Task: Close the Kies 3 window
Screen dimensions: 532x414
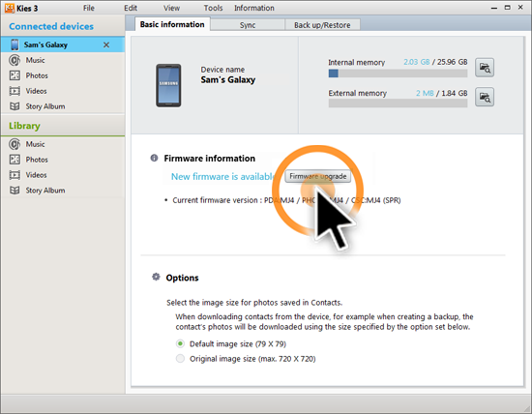Action: click(x=520, y=8)
